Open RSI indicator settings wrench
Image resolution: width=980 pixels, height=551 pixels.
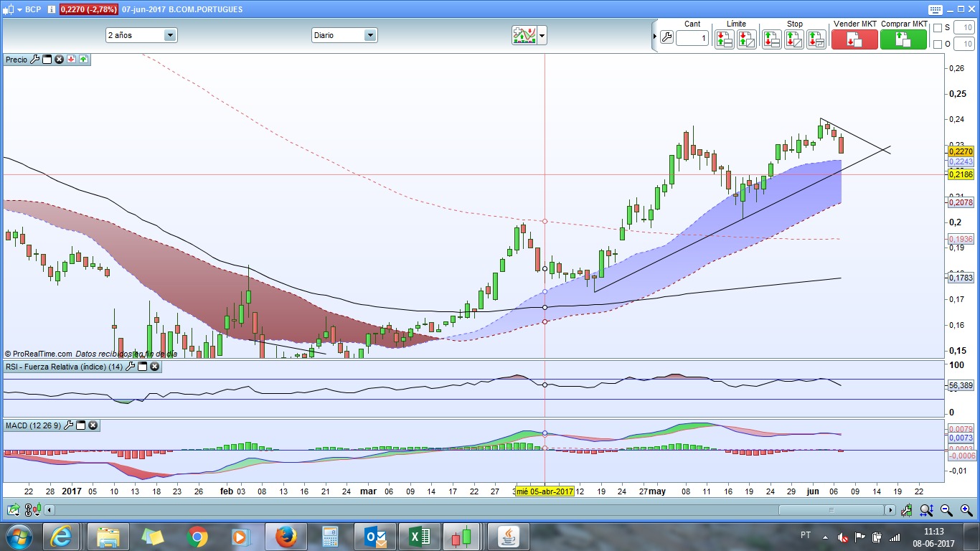coord(130,367)
